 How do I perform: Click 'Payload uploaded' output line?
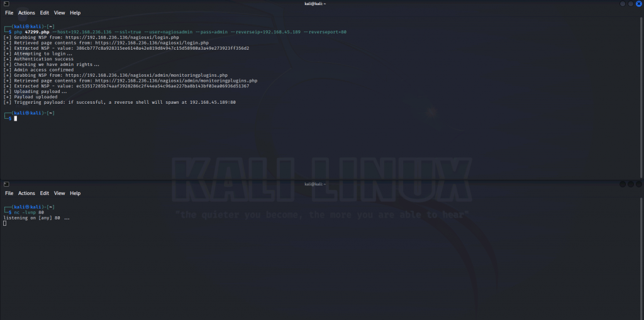pos(30,97)
